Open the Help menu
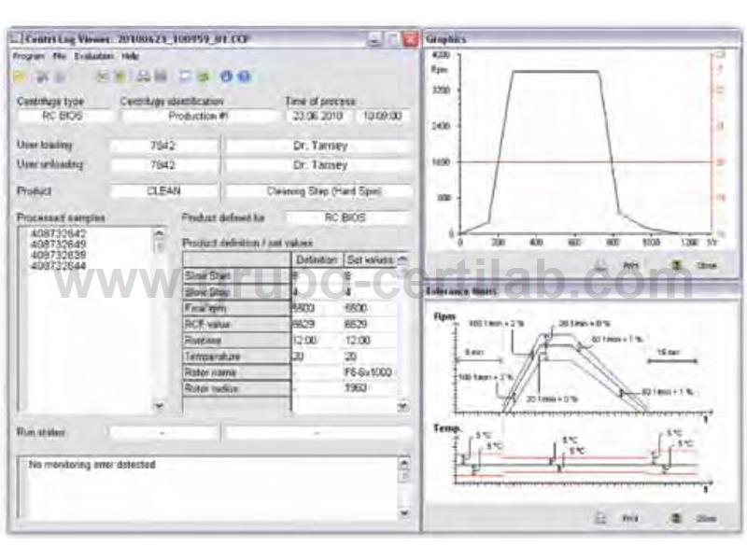 click(x=132, y=56)
